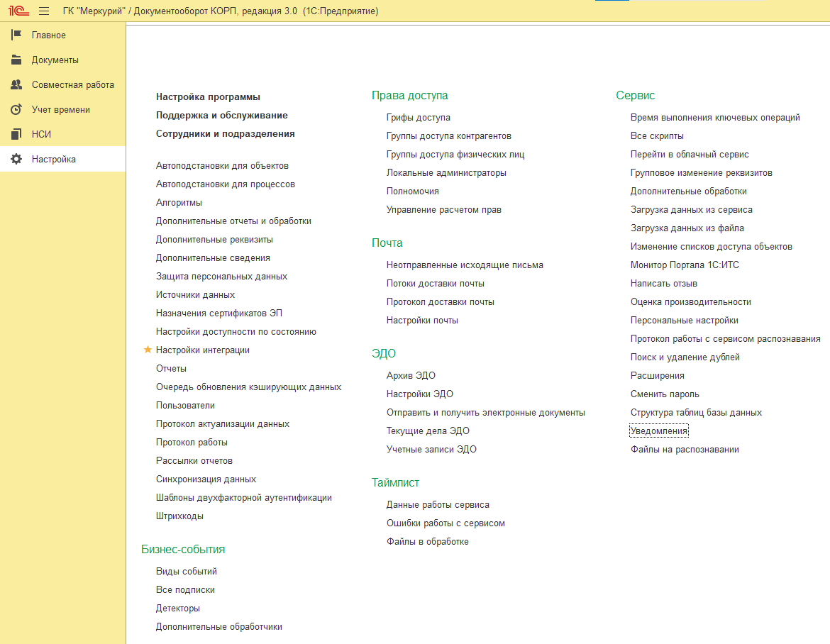
Task: Click the folder icon for Документы
Action: [16, 60]
